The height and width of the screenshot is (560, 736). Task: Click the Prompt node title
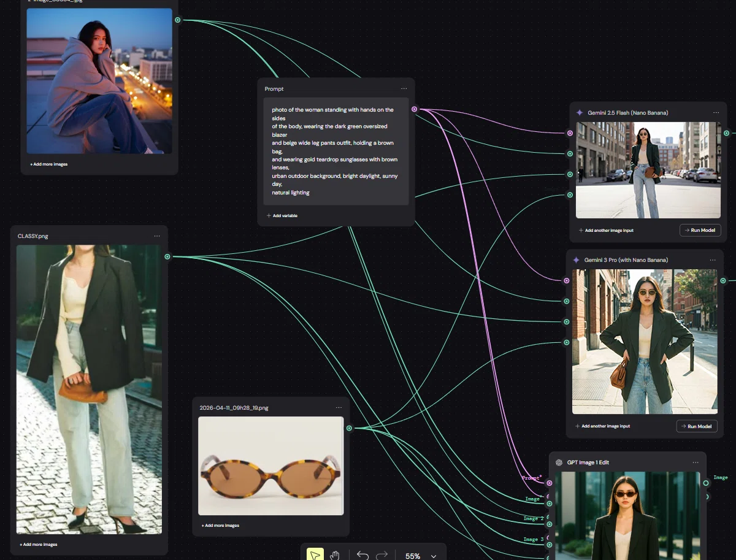[274, 89]
